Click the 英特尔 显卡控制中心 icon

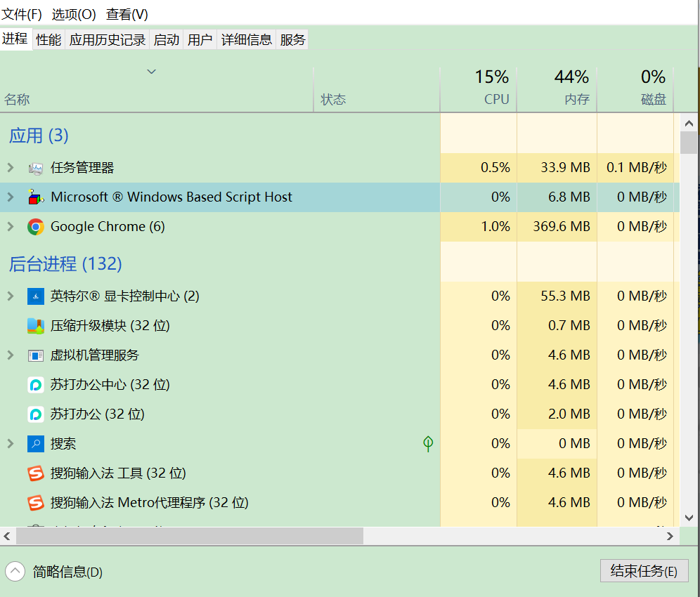(36, 296)
